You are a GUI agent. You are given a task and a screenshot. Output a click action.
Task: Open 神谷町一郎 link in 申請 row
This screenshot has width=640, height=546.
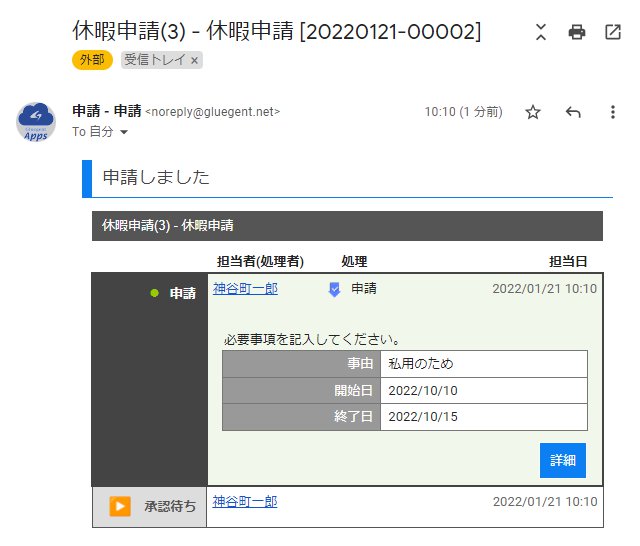point(245,289)
